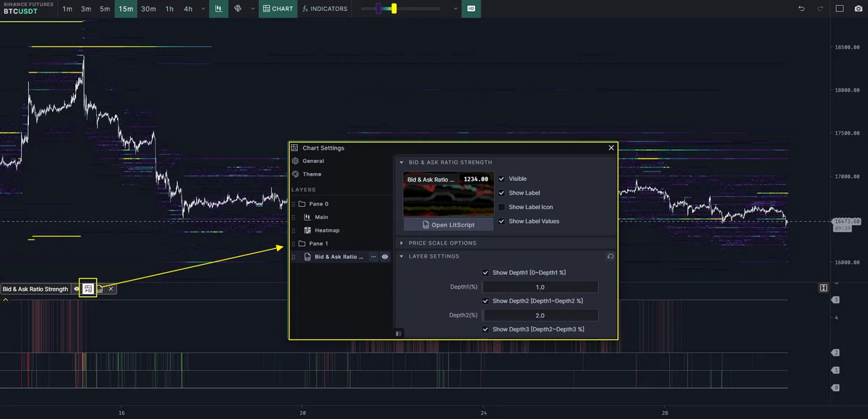Click the Theme palette icon
This screenshot has width=868, height=419.
295,174
